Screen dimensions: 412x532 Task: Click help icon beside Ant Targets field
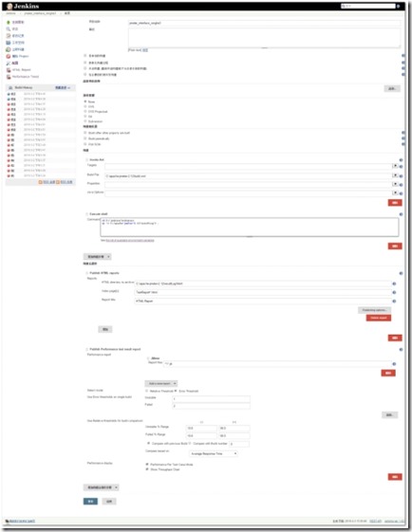tap(402, 167)
